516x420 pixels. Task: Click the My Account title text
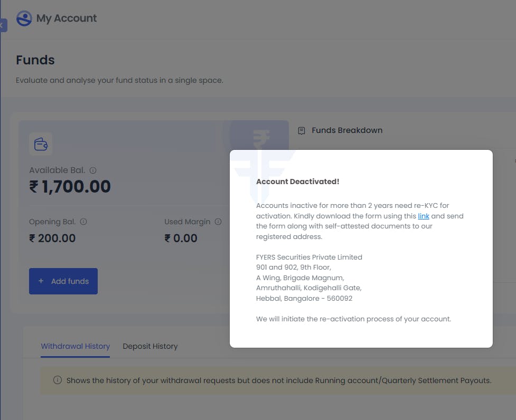point(67,18)
